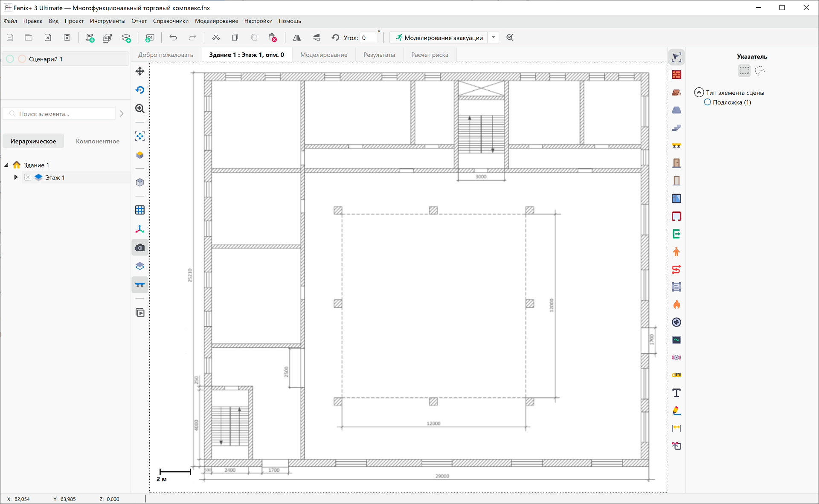Select the text annotation tool
The height and width of the screenshot is (504, 819).
click(677, 393)
